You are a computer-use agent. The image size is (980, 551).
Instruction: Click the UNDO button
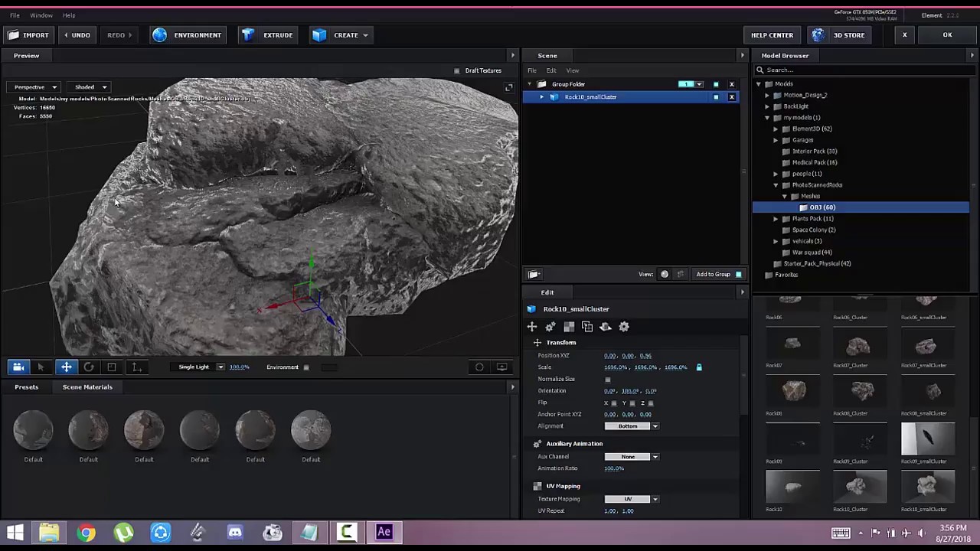click(x=77, y=35)
